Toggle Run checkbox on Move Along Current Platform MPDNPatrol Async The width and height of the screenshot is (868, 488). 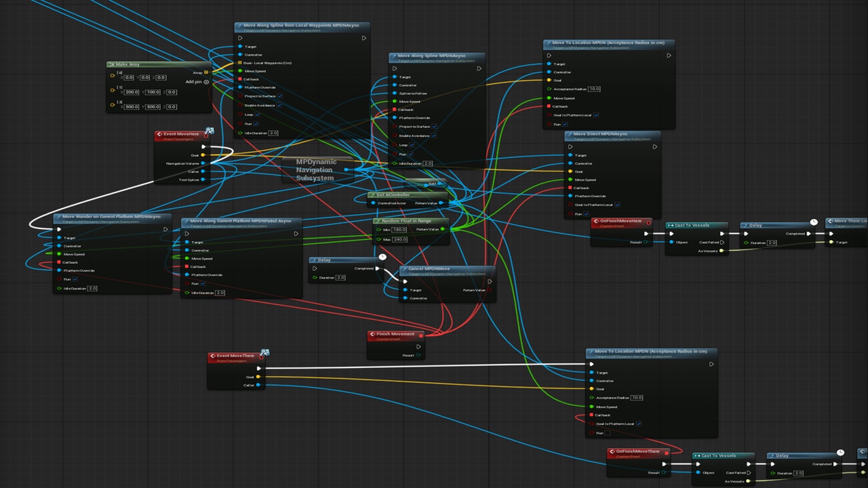click(x=203, y=283)
